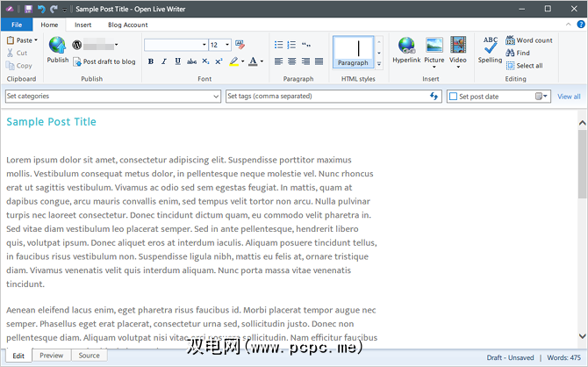
Task: Apply italic formatting
Action: tap(164, 61)
